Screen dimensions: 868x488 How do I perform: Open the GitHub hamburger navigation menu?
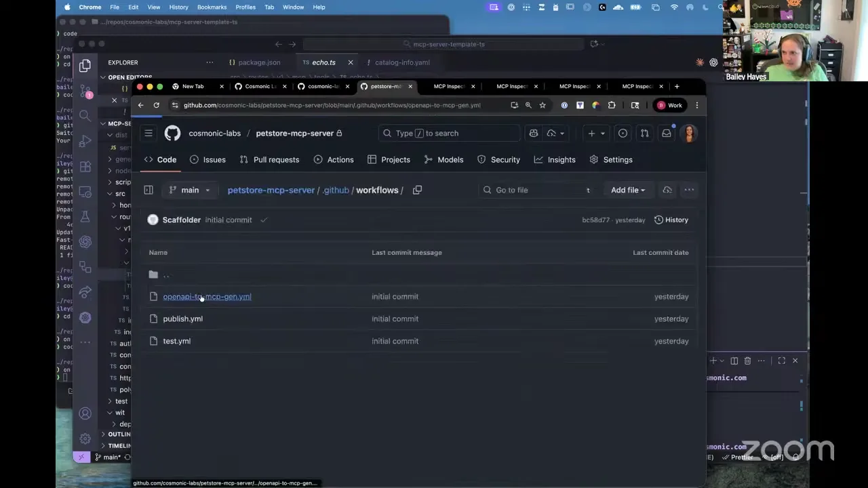[149, 134]
